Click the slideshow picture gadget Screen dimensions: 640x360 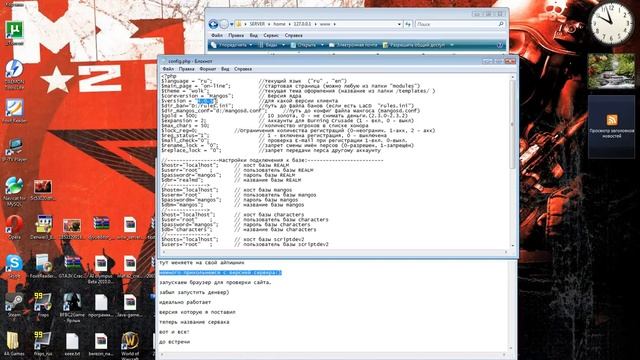click(611, 71)
